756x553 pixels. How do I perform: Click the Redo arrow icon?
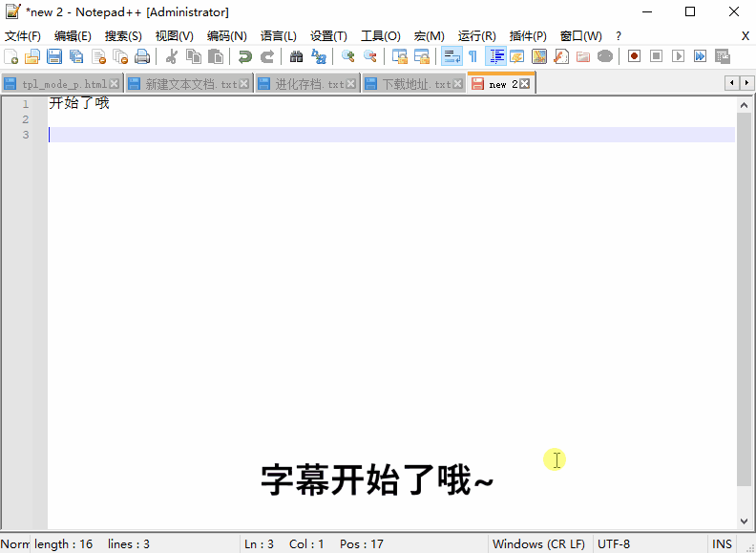tap(266, 56)
